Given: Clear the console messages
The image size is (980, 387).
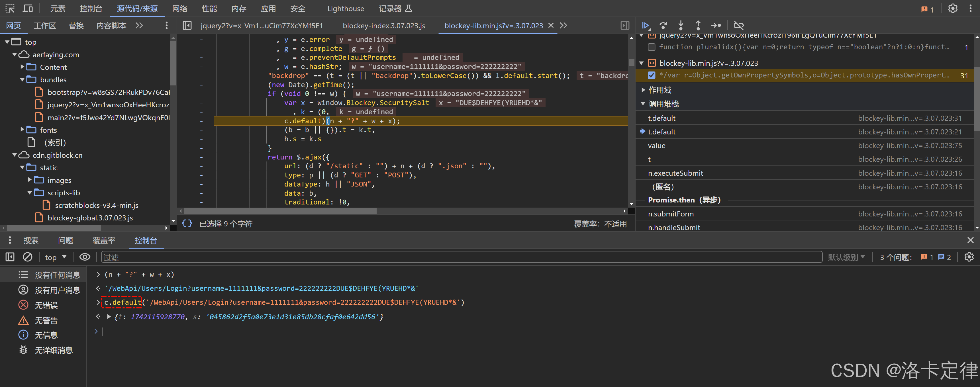Looking at the screenshot, I should (x=28, y=257).
